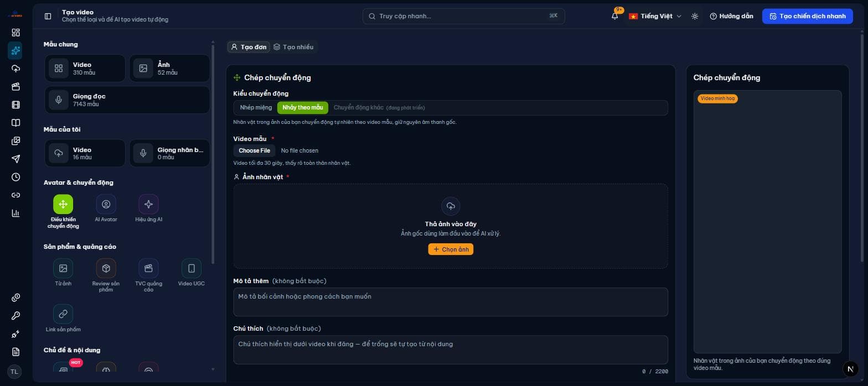868x386 pixels.
Task: Open the image gallery icon in the sidebar
Action: pyautogui.click(x=15, y=141)
